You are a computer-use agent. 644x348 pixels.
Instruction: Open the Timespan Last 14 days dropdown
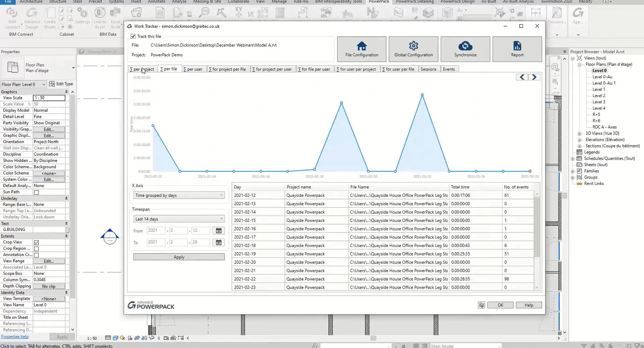tap(179, 219)
